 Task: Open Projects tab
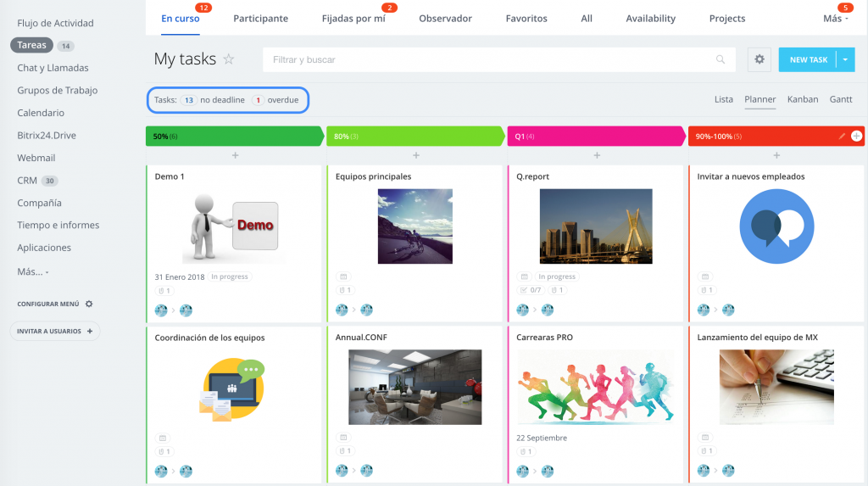(726, 19)
